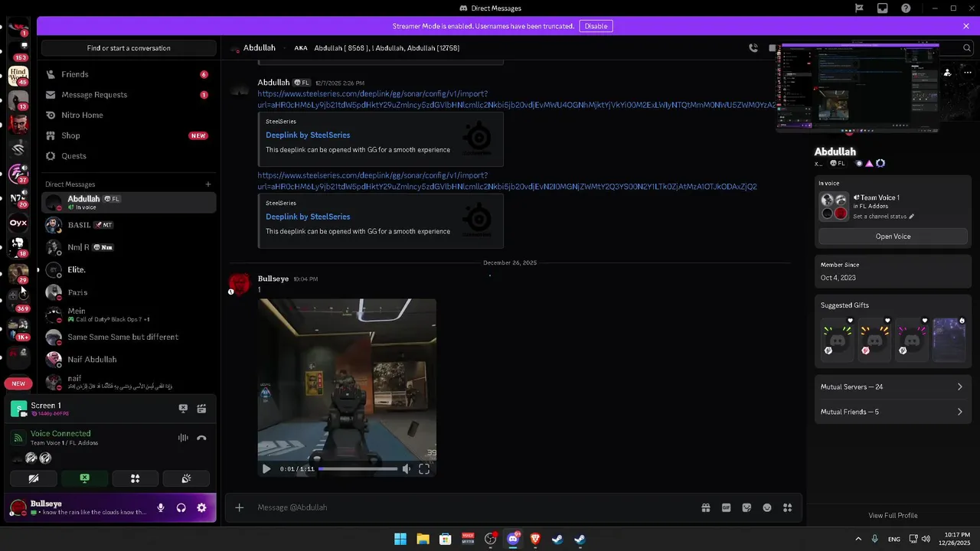Open 'Same Same Same but different' group chat
980x551 pixels.
click(x=129, y=337)
